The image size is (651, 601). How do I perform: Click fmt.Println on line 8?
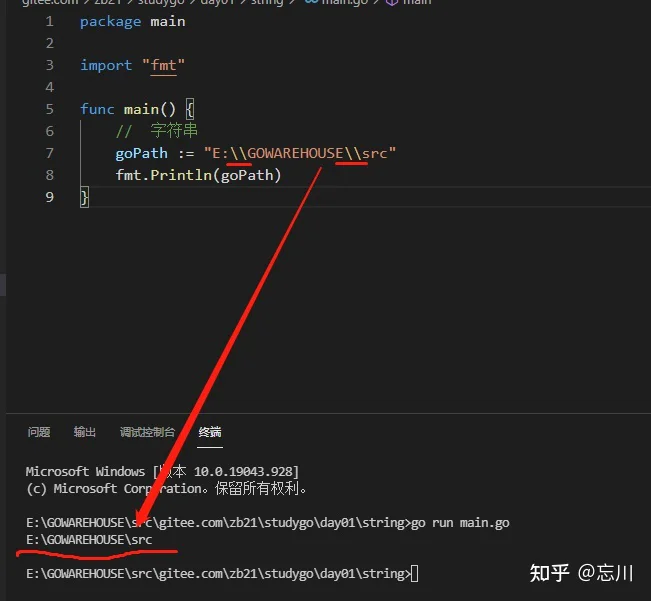(164, 175)
